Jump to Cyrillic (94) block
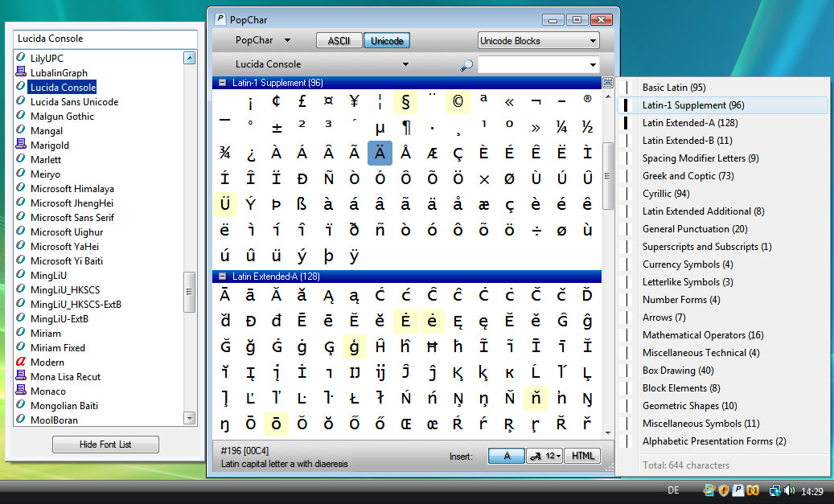 (x=665, y=194)
